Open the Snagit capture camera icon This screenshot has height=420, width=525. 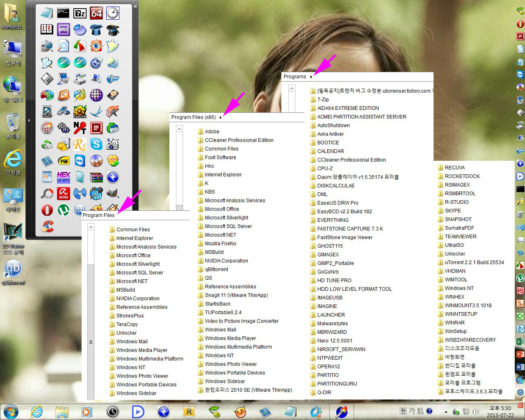[113, 144]
